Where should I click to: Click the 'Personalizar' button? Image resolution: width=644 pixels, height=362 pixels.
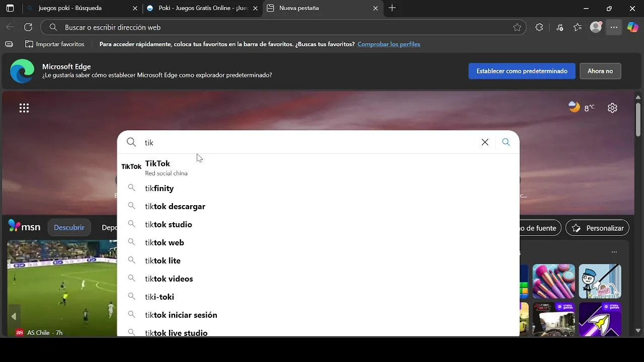pos(597,228)
